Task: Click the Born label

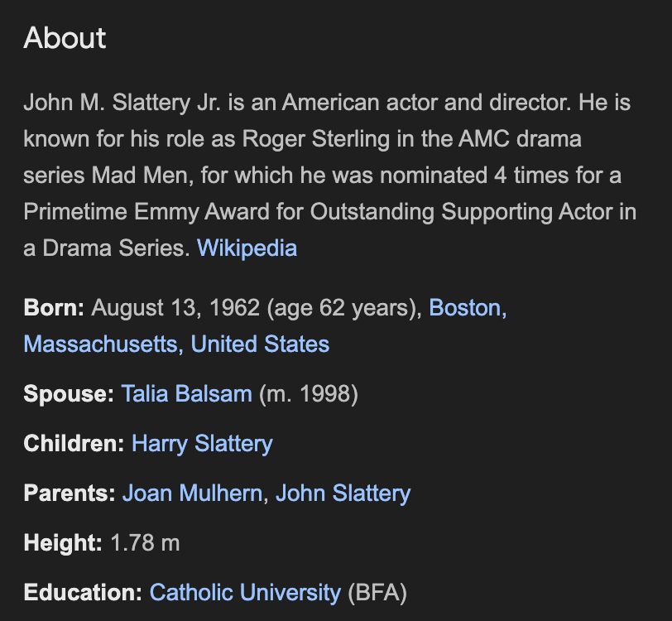Action: coord(54,308)
